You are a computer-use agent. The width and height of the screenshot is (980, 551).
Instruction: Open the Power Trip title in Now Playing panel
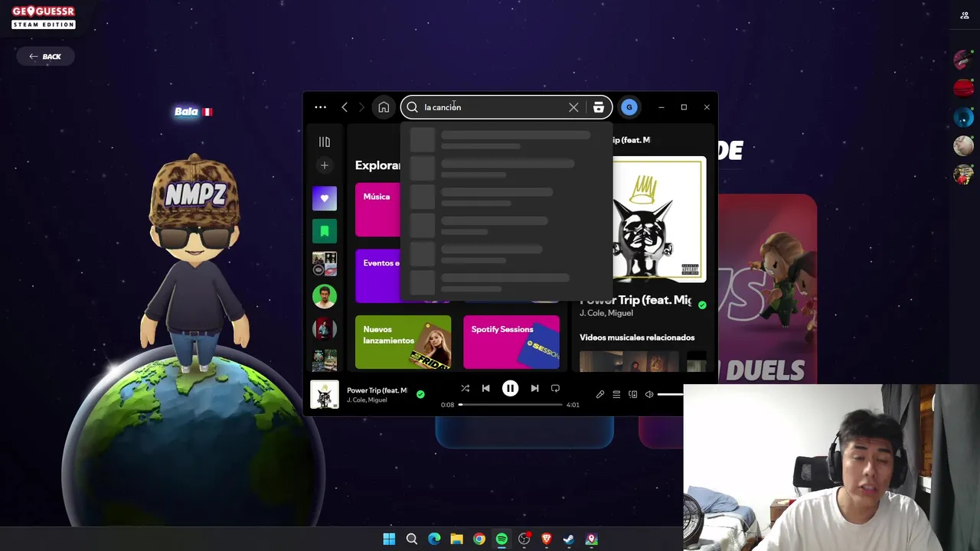pyautogui.click(x=635, y=300)
